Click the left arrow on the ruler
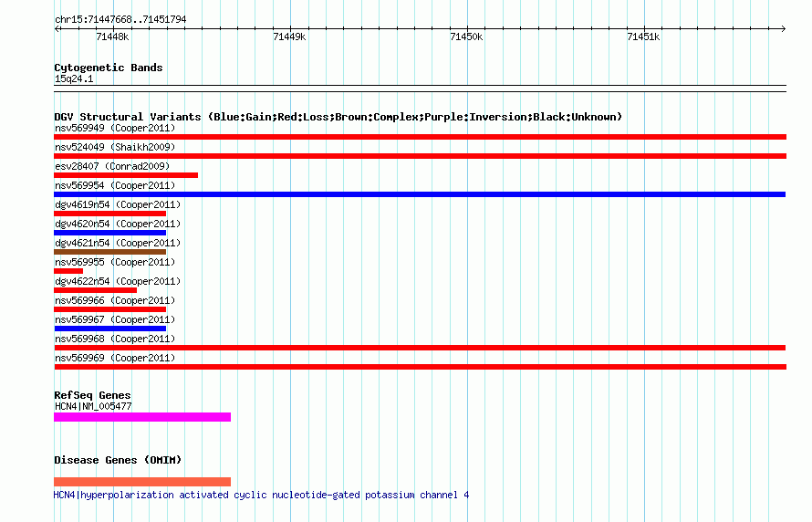The width and height of the screenshot is (812, 522). (x=57, y=29)
